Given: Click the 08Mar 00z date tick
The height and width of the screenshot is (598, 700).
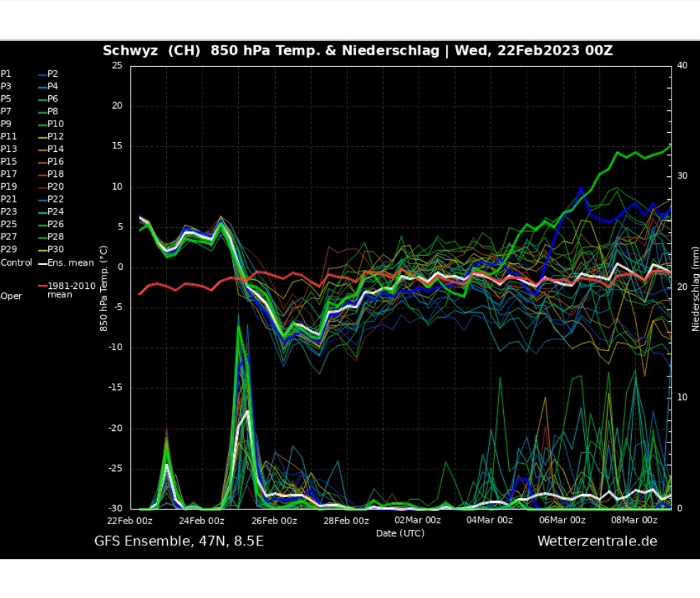Looking at the screenshot, I should [635, 520].
